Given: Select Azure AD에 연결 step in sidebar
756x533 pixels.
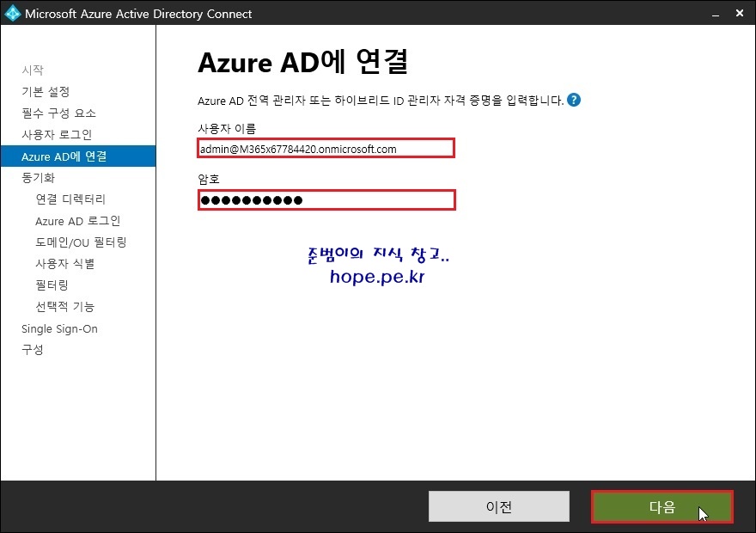Looking at the screenshot, I should coord(78,156).
